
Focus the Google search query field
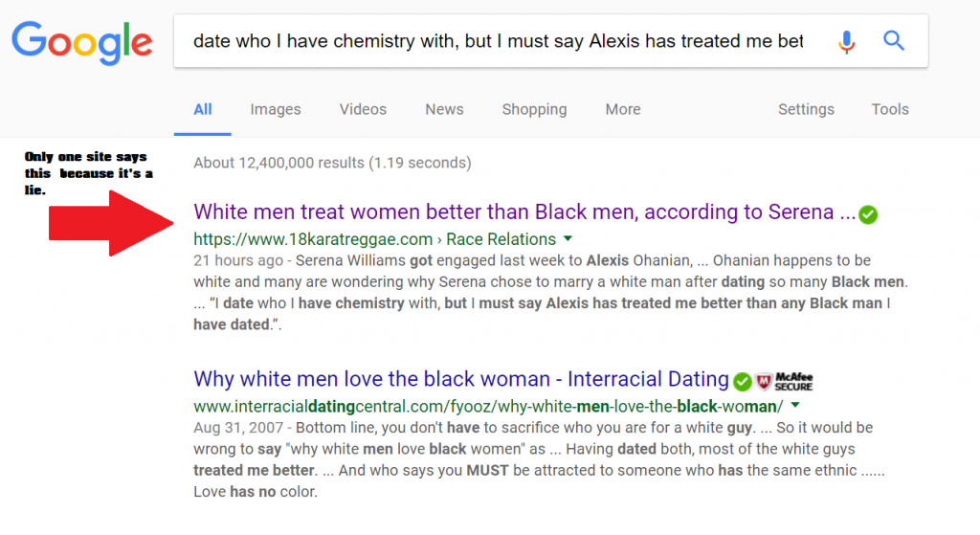(x=498, y=41)
